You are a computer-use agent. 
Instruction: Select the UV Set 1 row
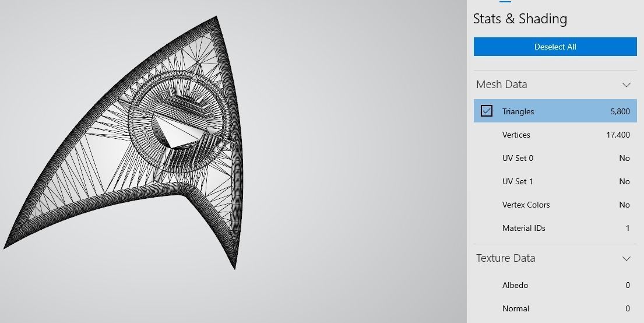555,182
